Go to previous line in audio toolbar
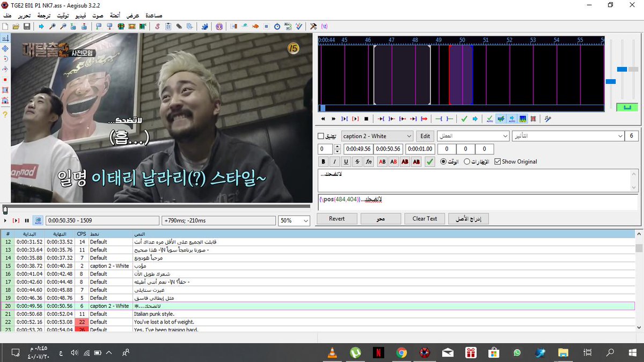 point(323,119)
